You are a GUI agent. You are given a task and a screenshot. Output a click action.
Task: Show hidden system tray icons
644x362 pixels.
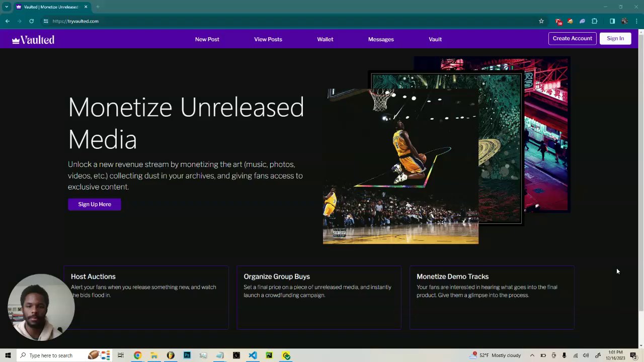coord(532,355)
